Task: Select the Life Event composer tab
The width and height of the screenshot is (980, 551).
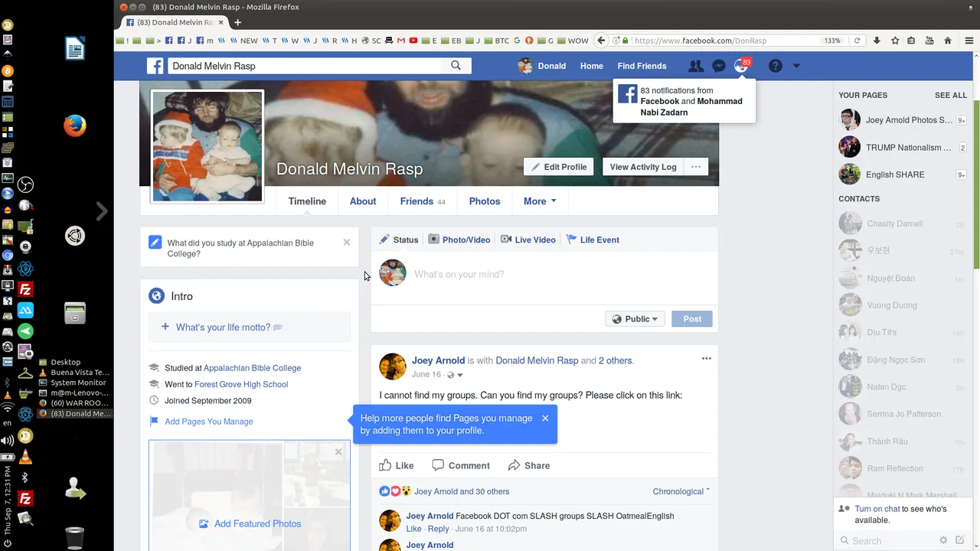Action: [592, 240]
